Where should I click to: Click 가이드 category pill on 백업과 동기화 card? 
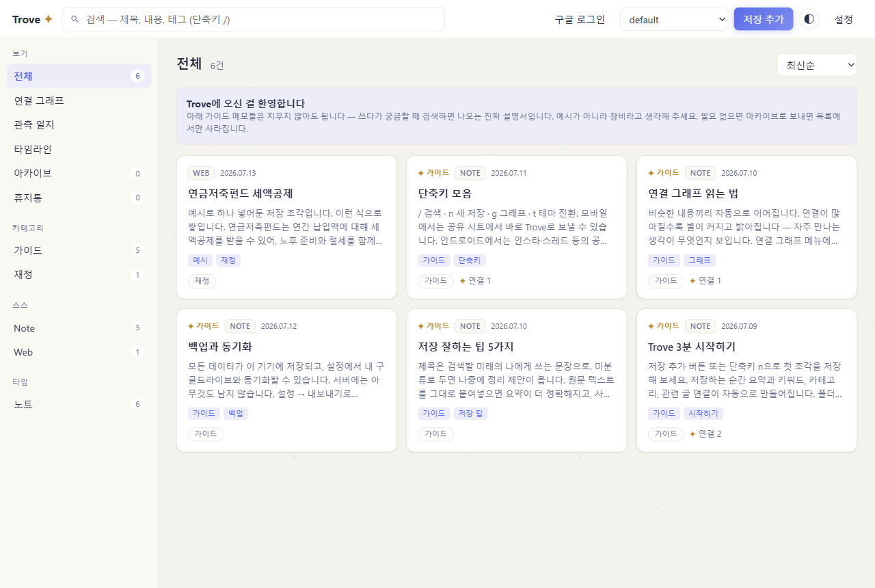pos(206,434)
